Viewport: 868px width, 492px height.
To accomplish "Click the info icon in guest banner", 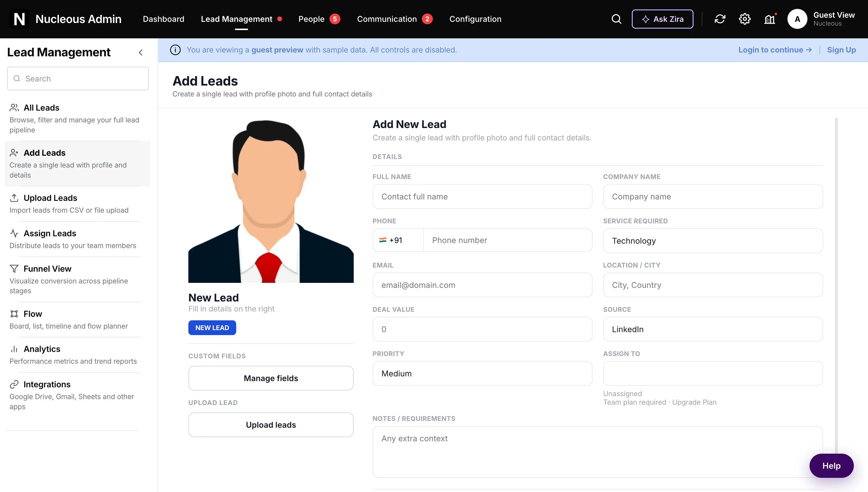I will coord(175,50).
